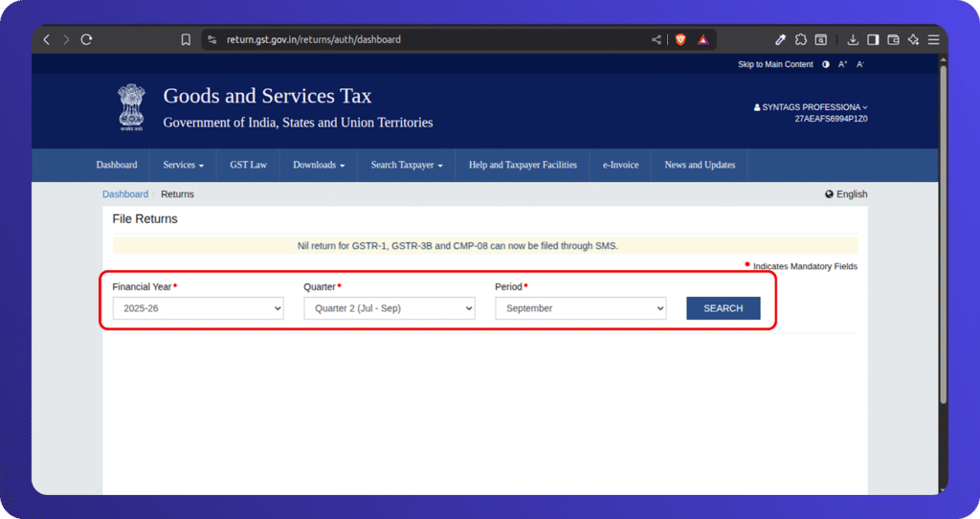Open the browser hamburger menu
980x519 pixels.
coord(934,39)
